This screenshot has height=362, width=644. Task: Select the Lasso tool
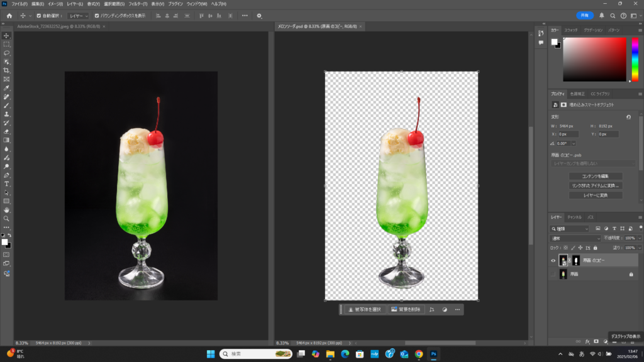click(6, 53)
